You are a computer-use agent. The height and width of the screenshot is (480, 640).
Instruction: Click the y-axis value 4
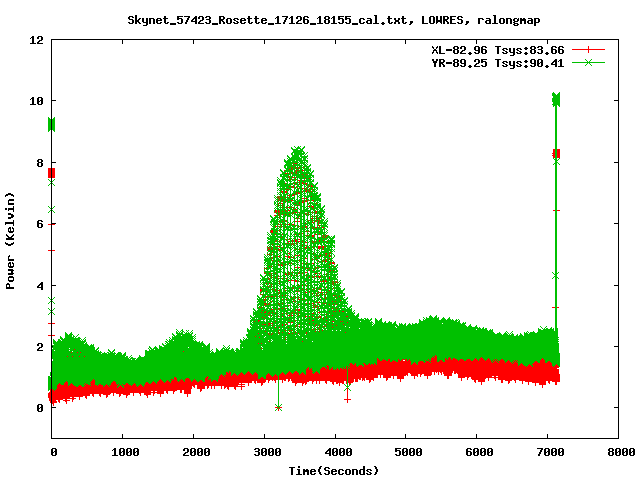tap(40, 286)
